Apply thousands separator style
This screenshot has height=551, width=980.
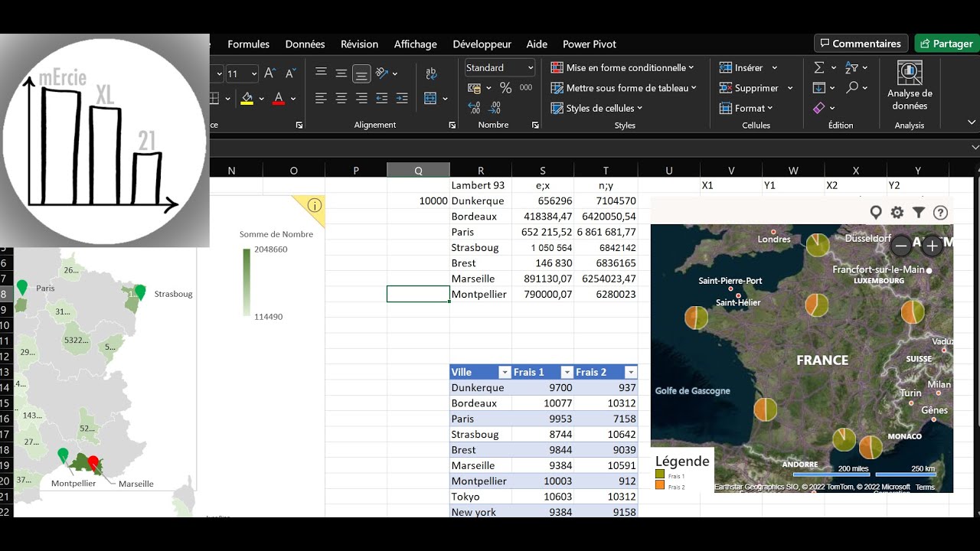click(526, 88)
